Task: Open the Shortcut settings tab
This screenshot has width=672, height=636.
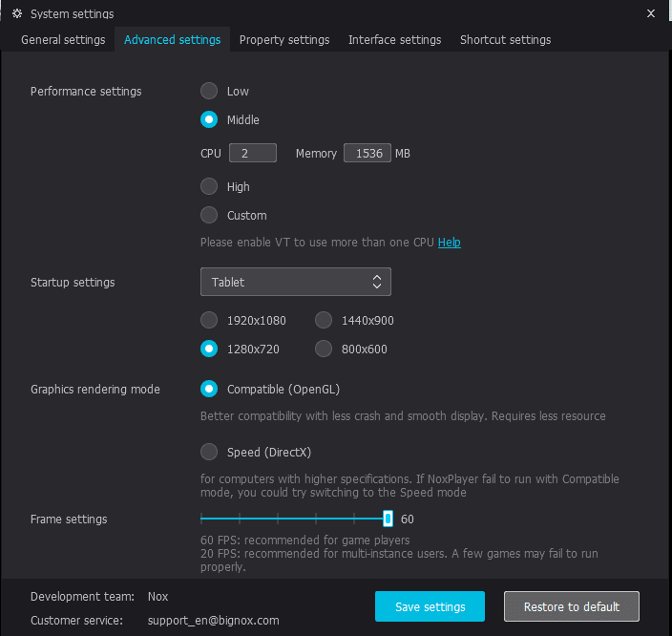Action: [x=505, y=40]
